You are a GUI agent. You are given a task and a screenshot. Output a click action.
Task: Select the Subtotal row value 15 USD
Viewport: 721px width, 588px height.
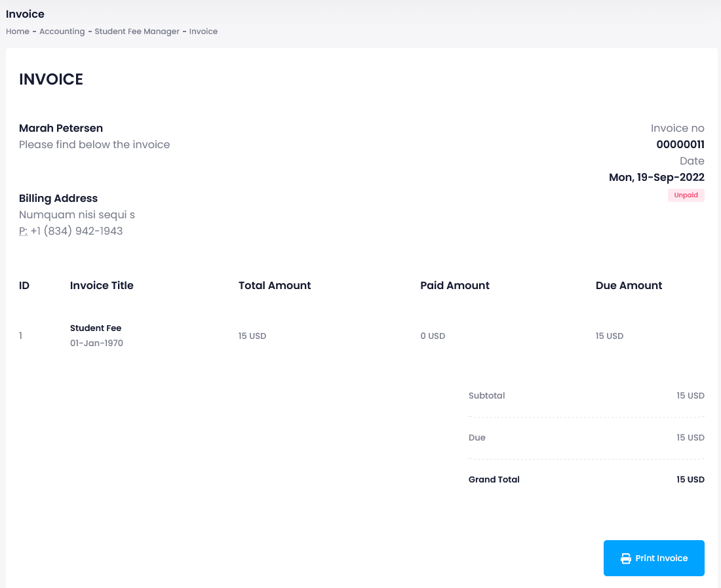[x=690, y=395]
